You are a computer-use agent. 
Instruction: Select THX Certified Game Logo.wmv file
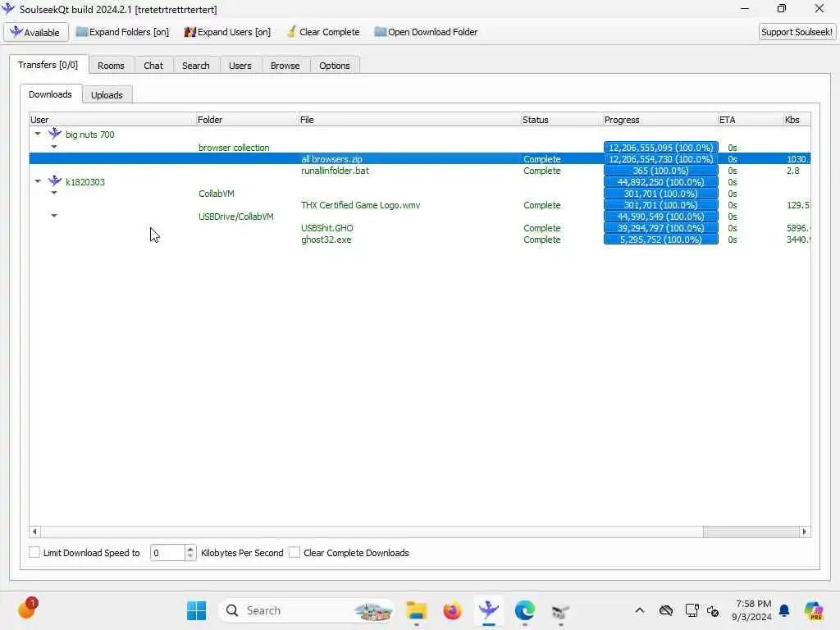pyautogui.click(x=361, y=205)
